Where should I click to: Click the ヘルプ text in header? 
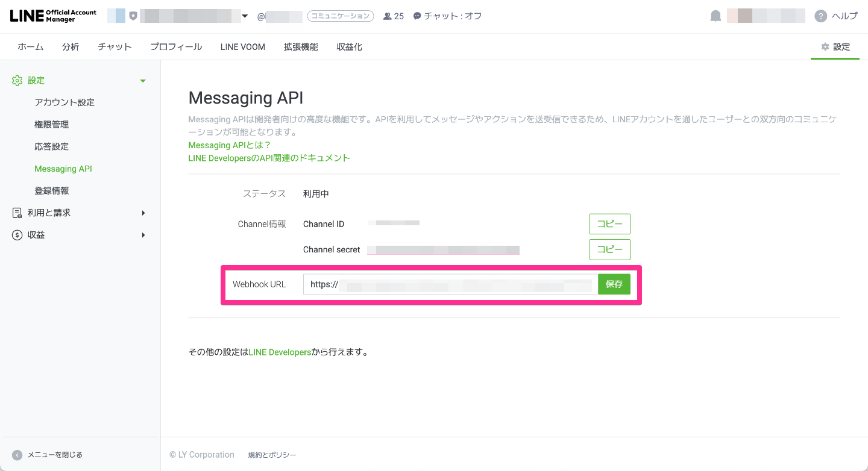pyautogui.click(x=844, y=16)
